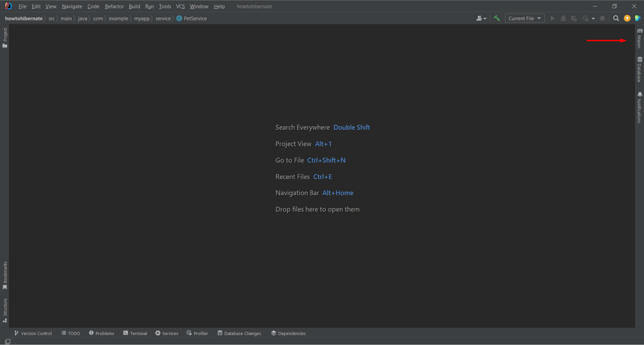Click the example breadcrumb
The image size is (644, 345).
click(118, 18)
